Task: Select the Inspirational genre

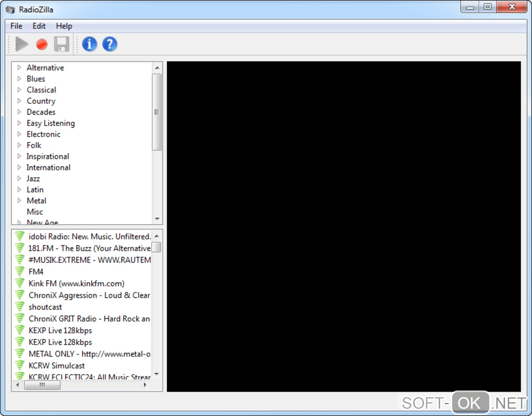Action: [x=48, y=156]
